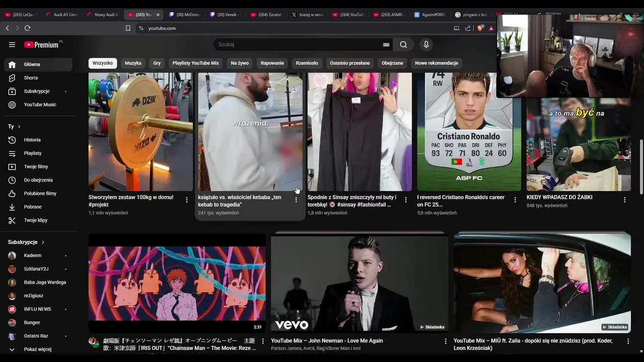The height and width of the screenshot is (362, 644).
Task: Select the Ostatnio przesłane chip
Action: tap(350, 63)
